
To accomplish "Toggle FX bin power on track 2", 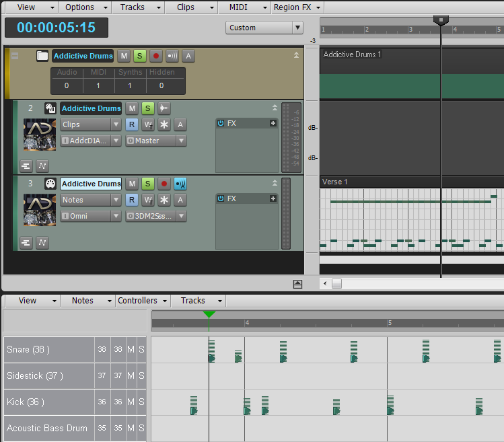I will (x=221, y=123).
